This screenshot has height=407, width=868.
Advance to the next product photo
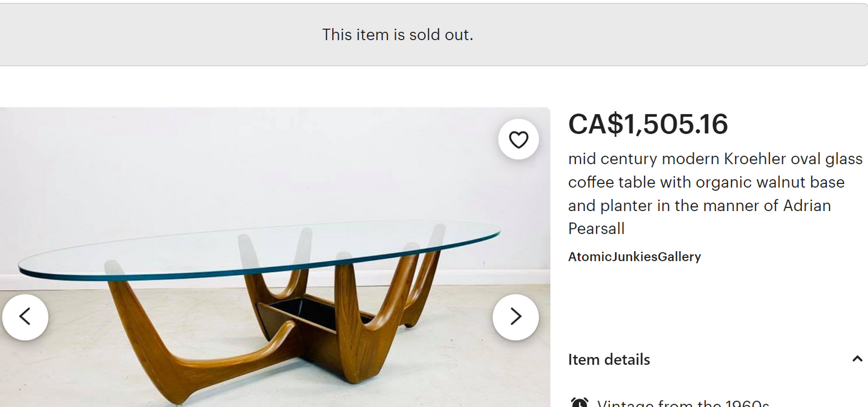coord(515,317)
